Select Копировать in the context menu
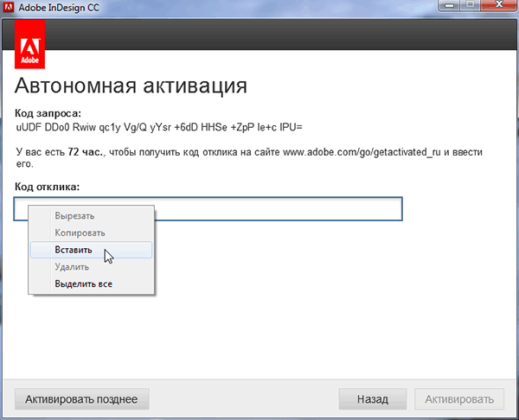The image size is (519, 420). [x=91, y=232]
